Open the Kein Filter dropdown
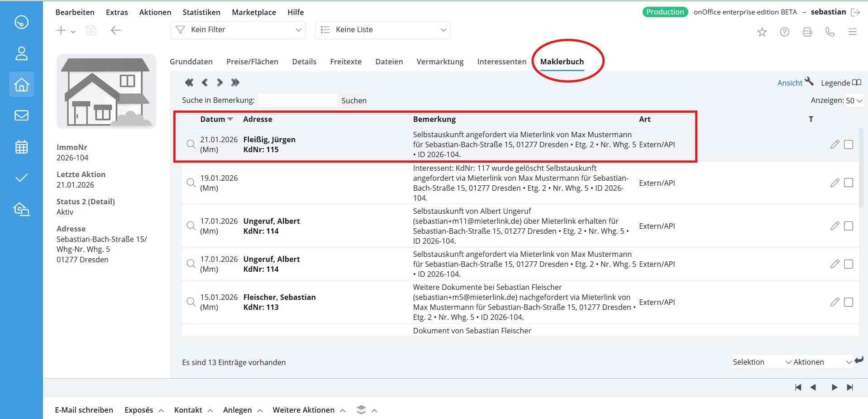This screenshot has height=419, width=868. click(238, 30)
